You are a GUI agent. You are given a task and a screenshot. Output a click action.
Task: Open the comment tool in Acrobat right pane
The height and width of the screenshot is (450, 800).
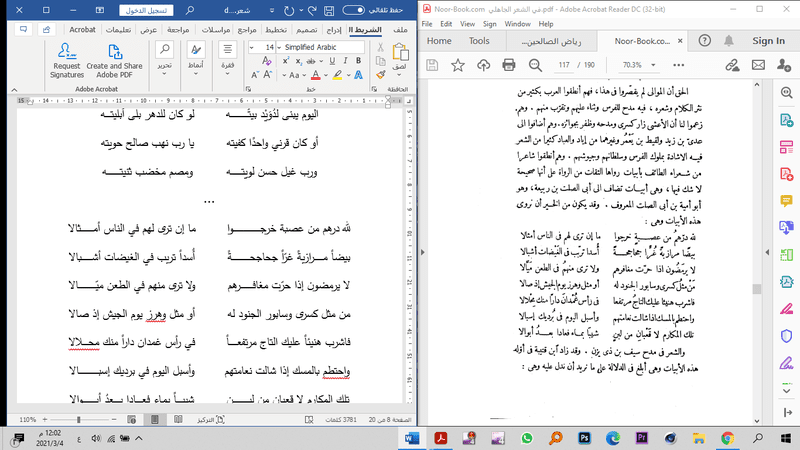(786, 201)
